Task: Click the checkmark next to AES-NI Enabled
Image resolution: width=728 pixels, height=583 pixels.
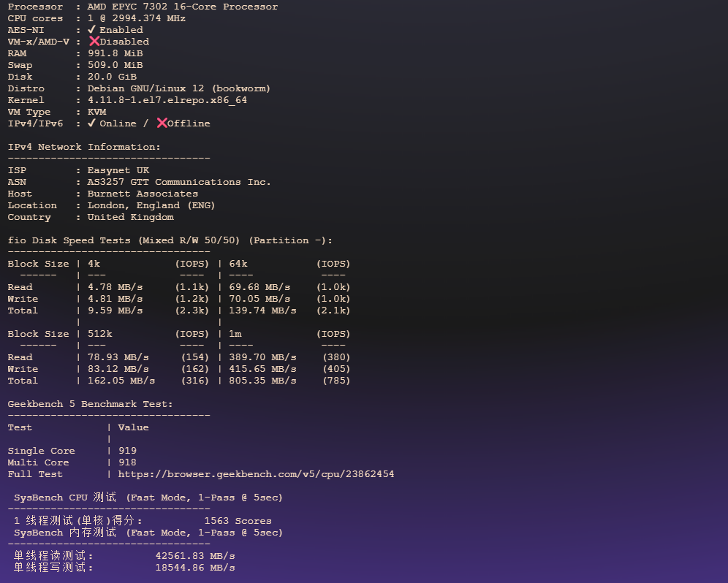Action: coord(92,30)
